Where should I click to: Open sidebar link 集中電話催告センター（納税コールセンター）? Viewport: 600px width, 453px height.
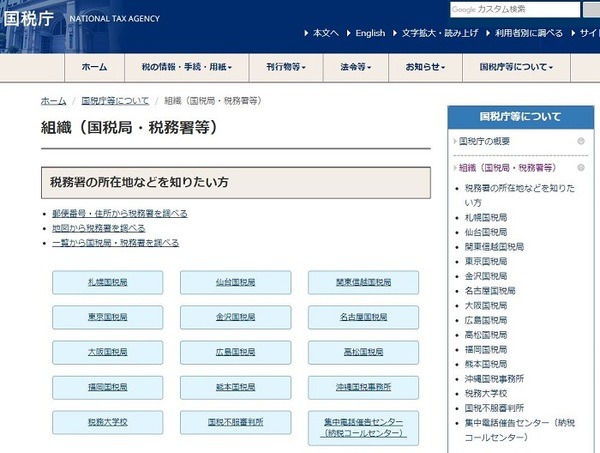520,430
